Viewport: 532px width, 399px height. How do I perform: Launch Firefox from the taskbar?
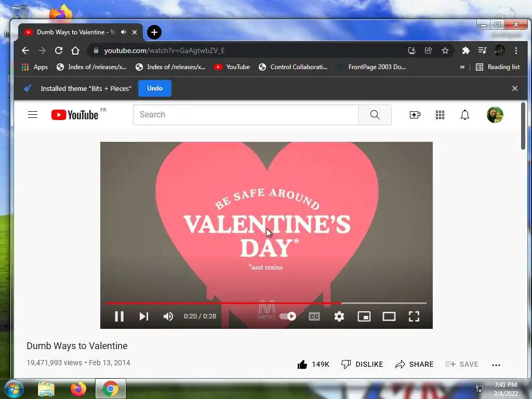(78, 389)
